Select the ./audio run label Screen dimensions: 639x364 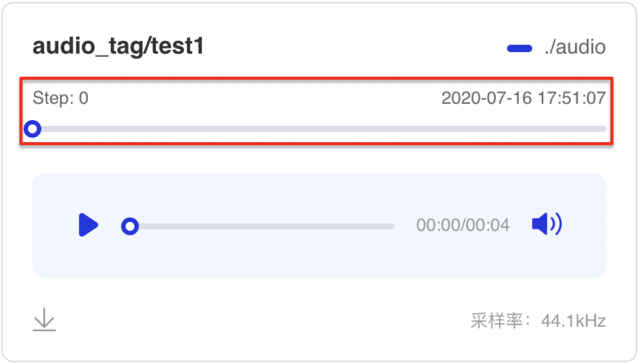coord(575,47)
